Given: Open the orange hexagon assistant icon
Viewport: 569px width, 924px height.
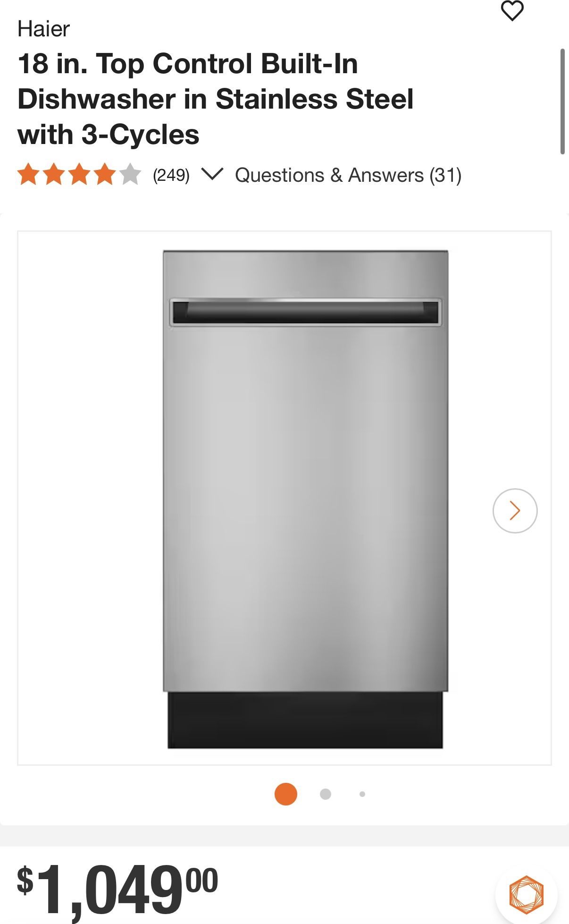Looking at the screenshot, I should 526,894.
